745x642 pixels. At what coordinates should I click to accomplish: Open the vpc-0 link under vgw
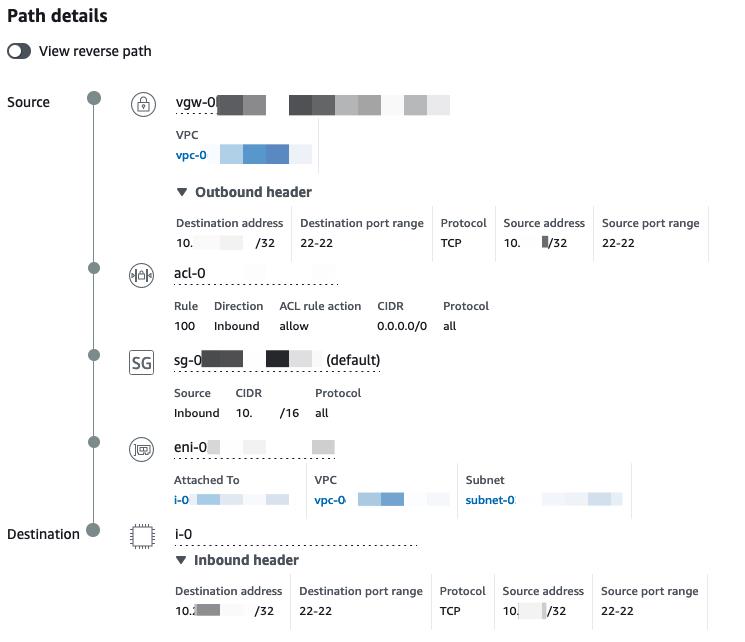click(x=191, y=155)
